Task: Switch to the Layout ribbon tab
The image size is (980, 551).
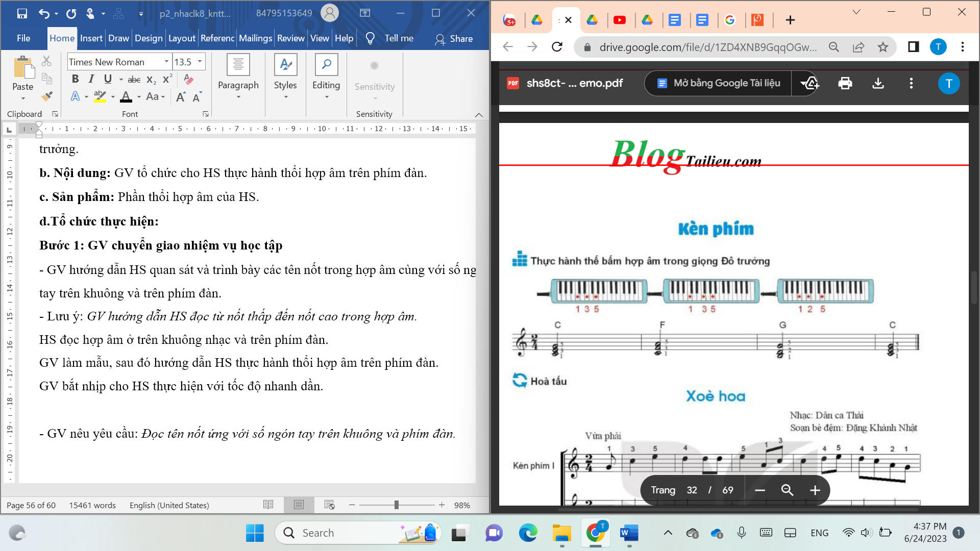Action: [182, 38]
